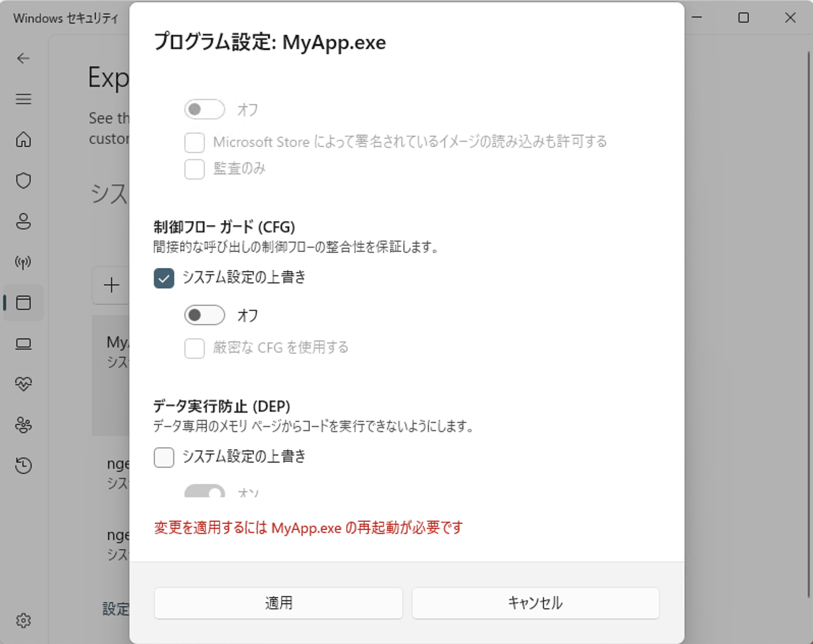Uncheck CFG システム設定の上書き checkbox
Screen dimensions: 813x644
click(164, 278)
